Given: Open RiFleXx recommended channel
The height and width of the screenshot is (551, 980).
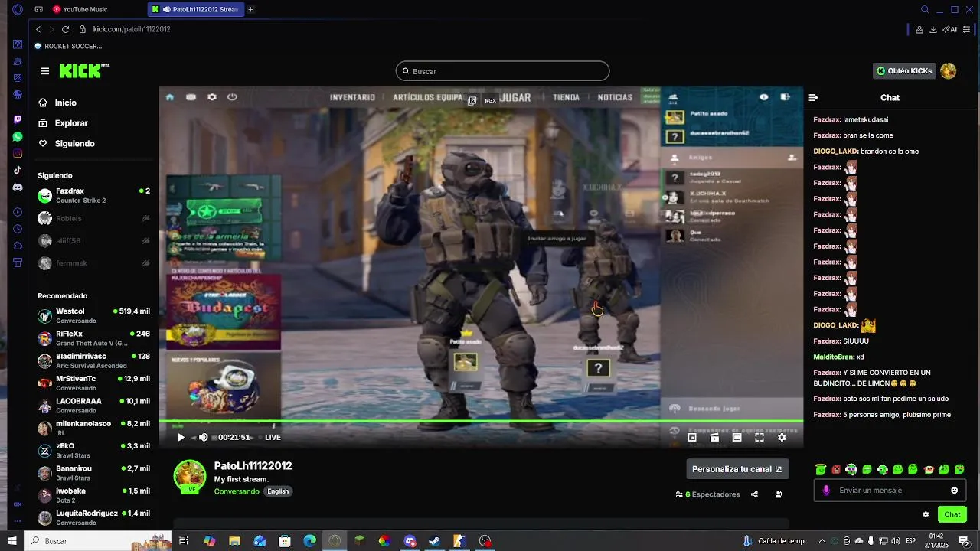Looking at the screenshot, I should 93,338.
